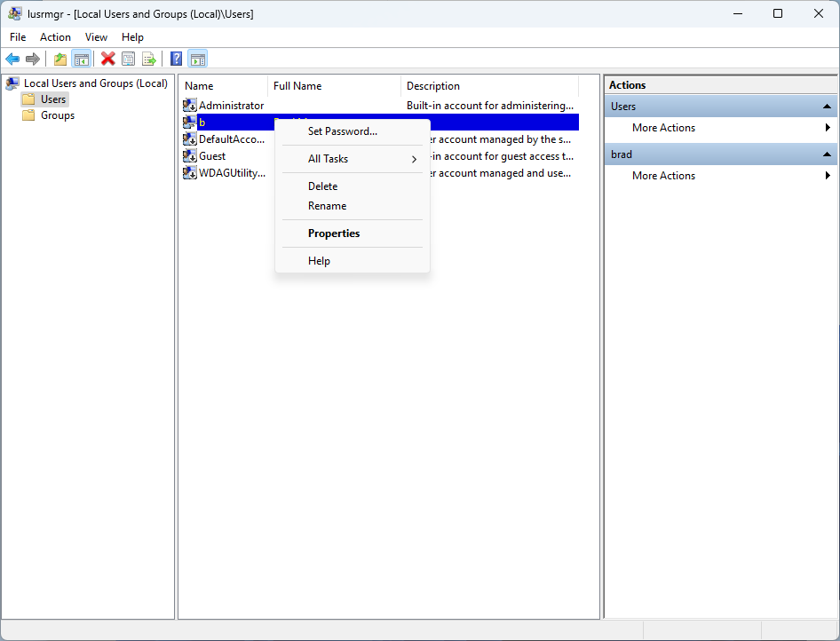Click the red Delete toolbar icon
Viewport: 840px width, 641px height.
[108, 59]
